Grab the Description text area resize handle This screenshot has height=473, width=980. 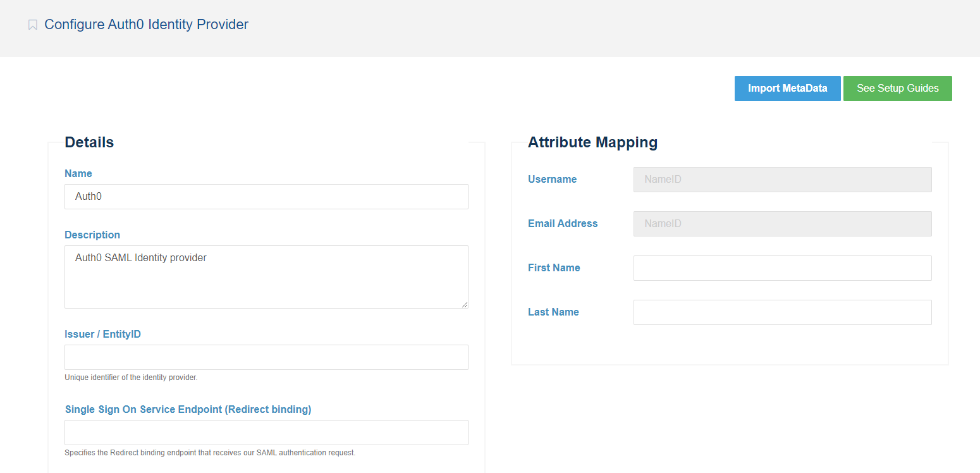tap(465, 305)
